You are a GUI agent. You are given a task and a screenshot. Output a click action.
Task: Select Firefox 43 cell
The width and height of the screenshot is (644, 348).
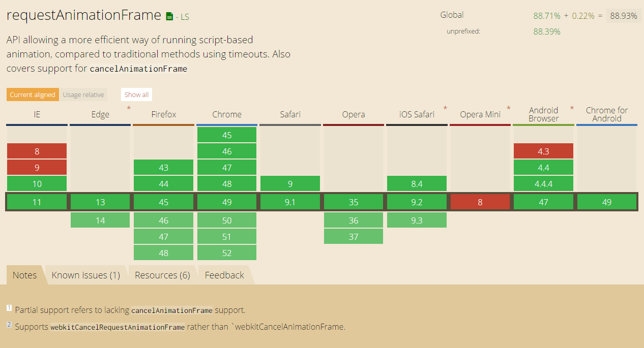coord(164,168)
